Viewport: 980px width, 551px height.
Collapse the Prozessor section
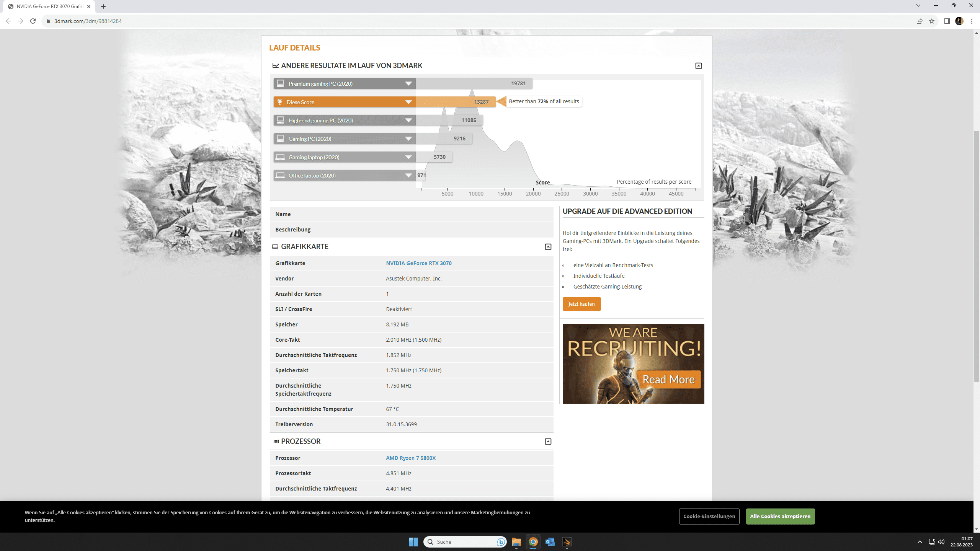click(548, 442)
